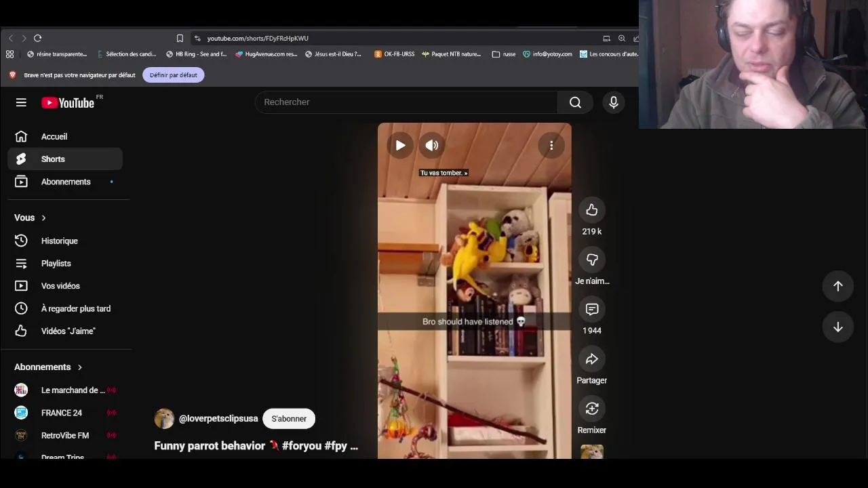Screen dimensions: 868x488
Task: Share the Short via Partager
Action: click(x=592, y=359)
